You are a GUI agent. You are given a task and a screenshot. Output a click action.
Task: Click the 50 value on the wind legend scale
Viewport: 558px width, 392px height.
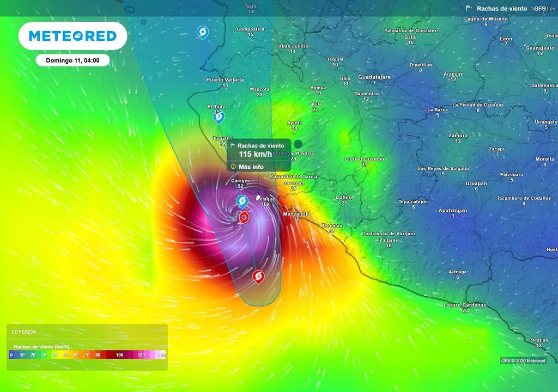click(65, 355)
